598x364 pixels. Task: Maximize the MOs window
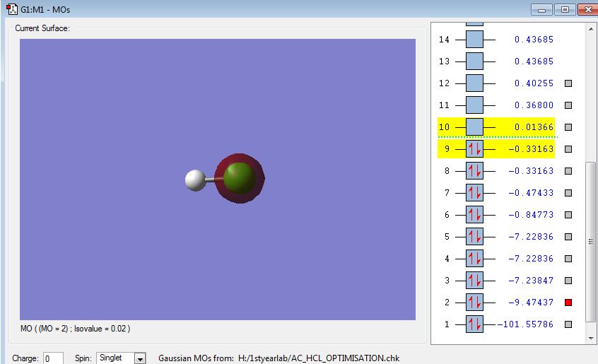click(565, 10)
